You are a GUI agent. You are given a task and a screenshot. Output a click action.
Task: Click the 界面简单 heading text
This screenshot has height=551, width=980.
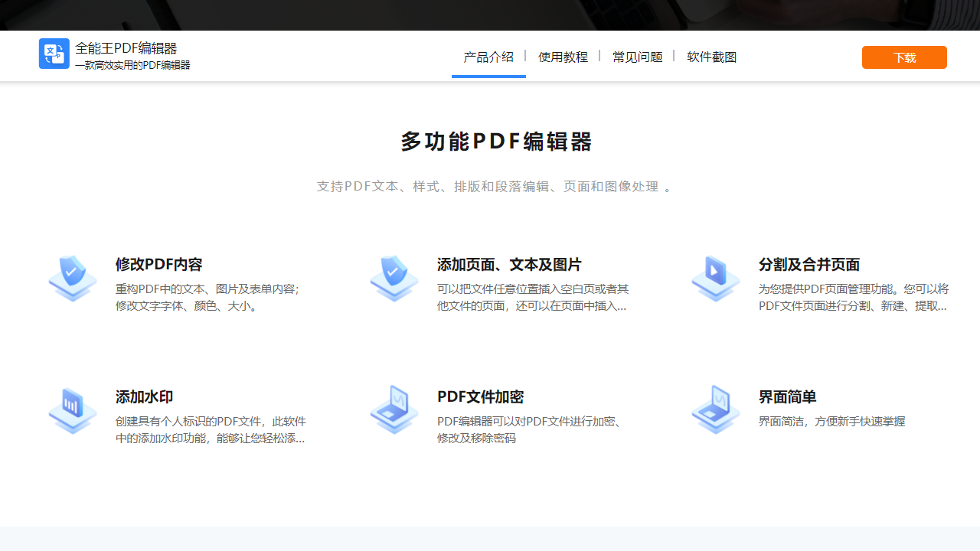tap(786, 397)
